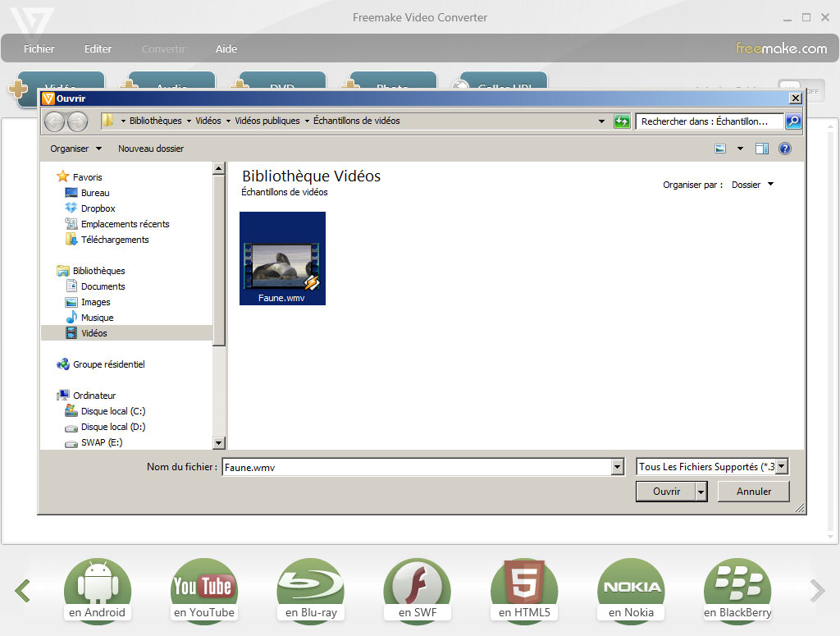Image resolution: width=840 pixels, height=636 pixels.
Task: Click the refresh icon beside address bar
Action: 623,121
